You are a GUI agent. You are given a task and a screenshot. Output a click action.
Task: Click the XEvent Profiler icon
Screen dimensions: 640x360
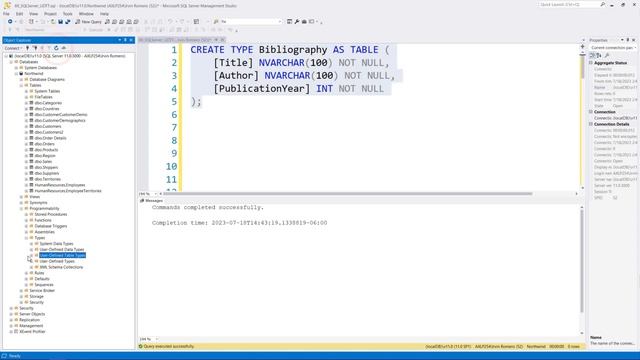16,331
